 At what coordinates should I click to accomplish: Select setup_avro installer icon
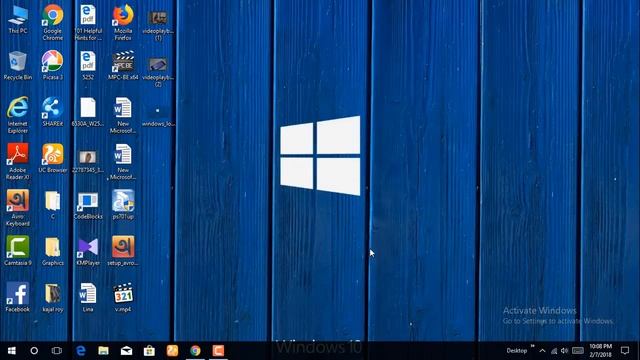pos(123,251)
